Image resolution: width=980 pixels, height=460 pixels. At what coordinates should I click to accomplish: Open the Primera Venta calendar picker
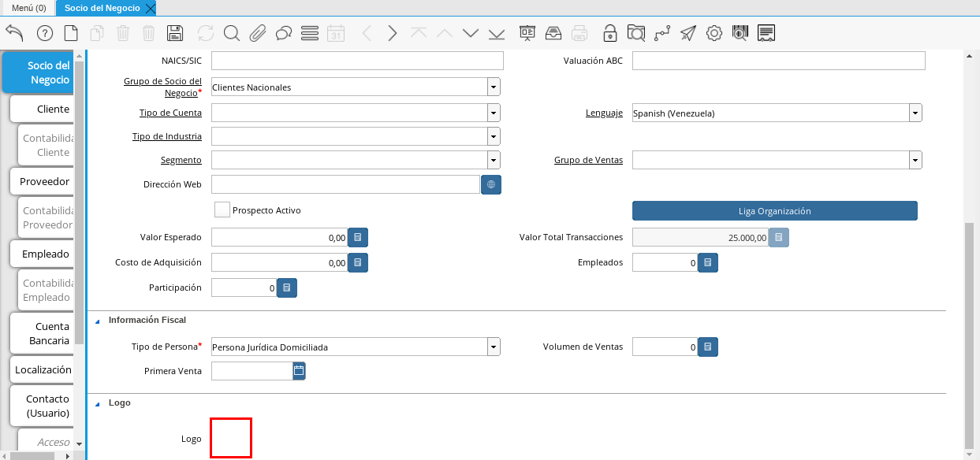point(299,370)
